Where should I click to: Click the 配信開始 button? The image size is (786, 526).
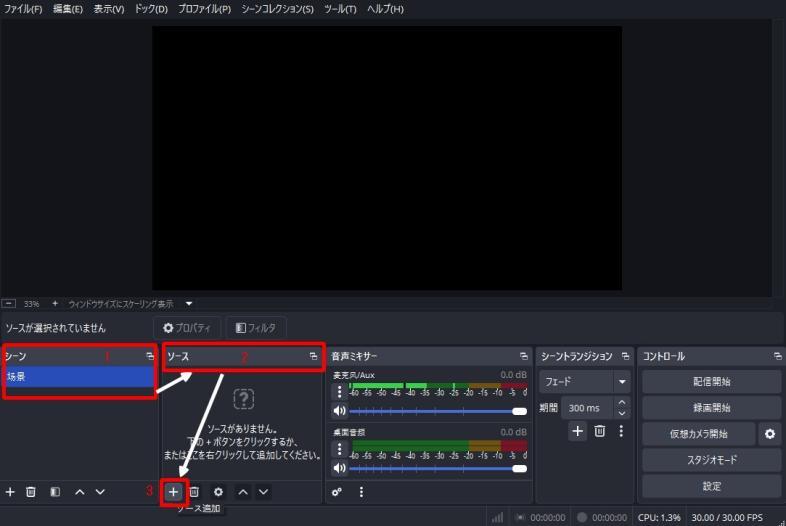(711, 382)
